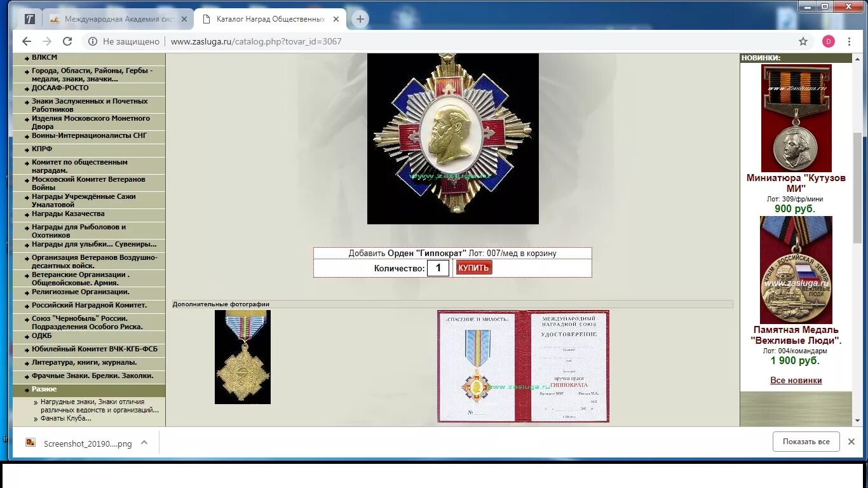
Task: Open a new browser tab
Action: [360, 19]
